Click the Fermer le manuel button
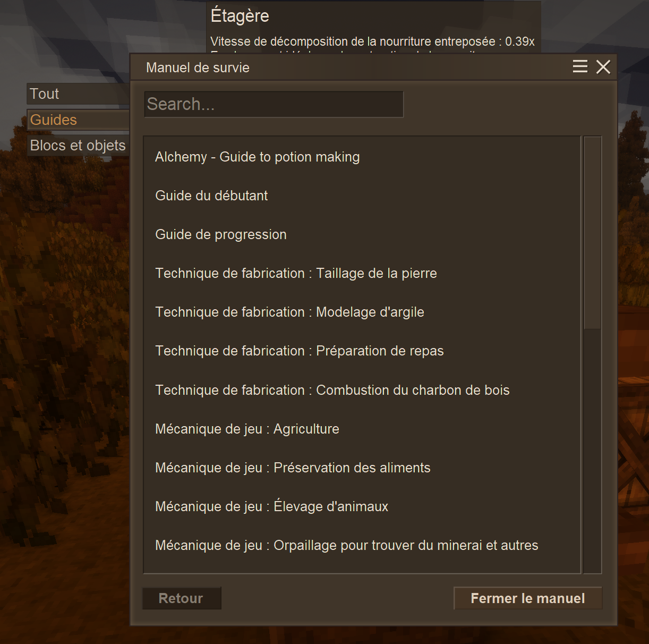This screenshot has width=649, height=644. (528, 598)
